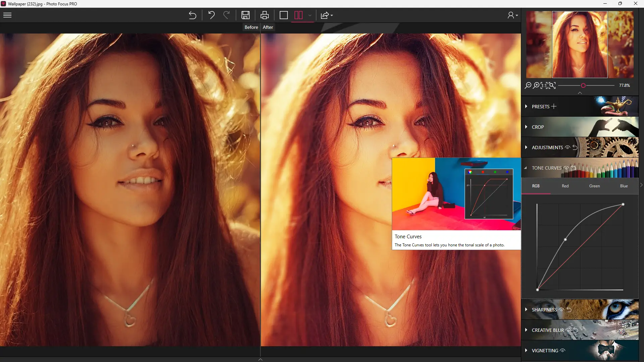Add a new preset with plus icon
The width and height of the screenshot is (644, 362).
[554, 106]
